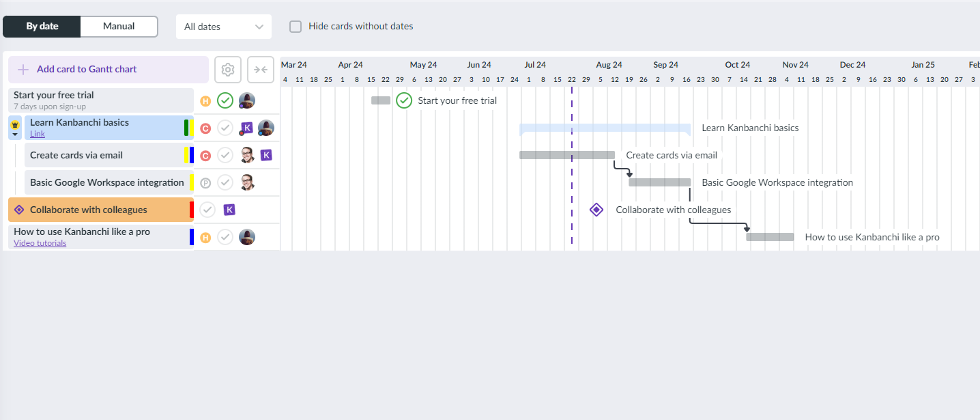Switch to the By date tab

click(x=42, y=27)
